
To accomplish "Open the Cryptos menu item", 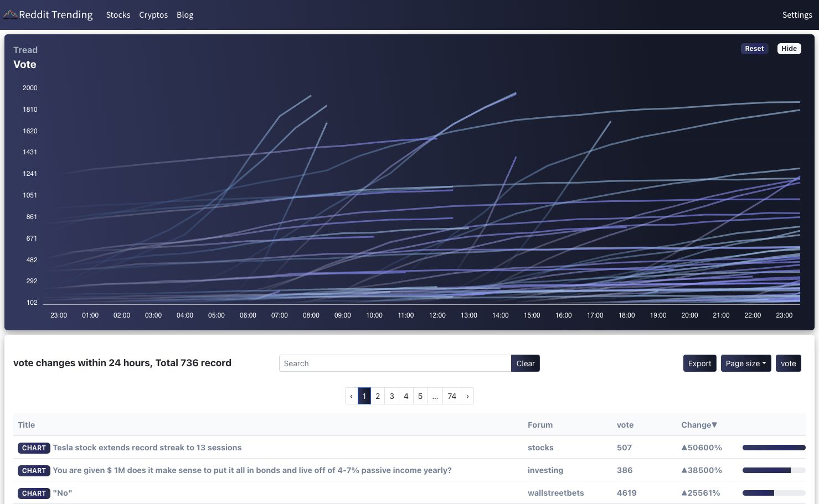I will 153,15.
